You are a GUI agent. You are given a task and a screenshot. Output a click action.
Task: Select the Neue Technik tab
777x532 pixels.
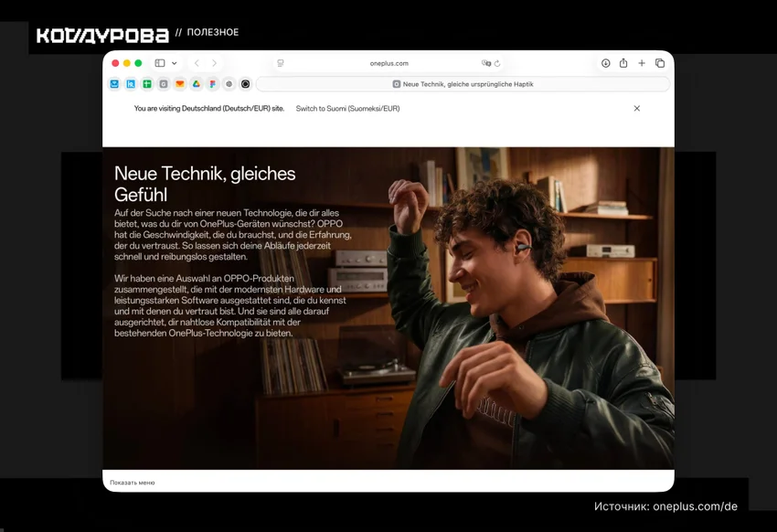pos(463,84)
